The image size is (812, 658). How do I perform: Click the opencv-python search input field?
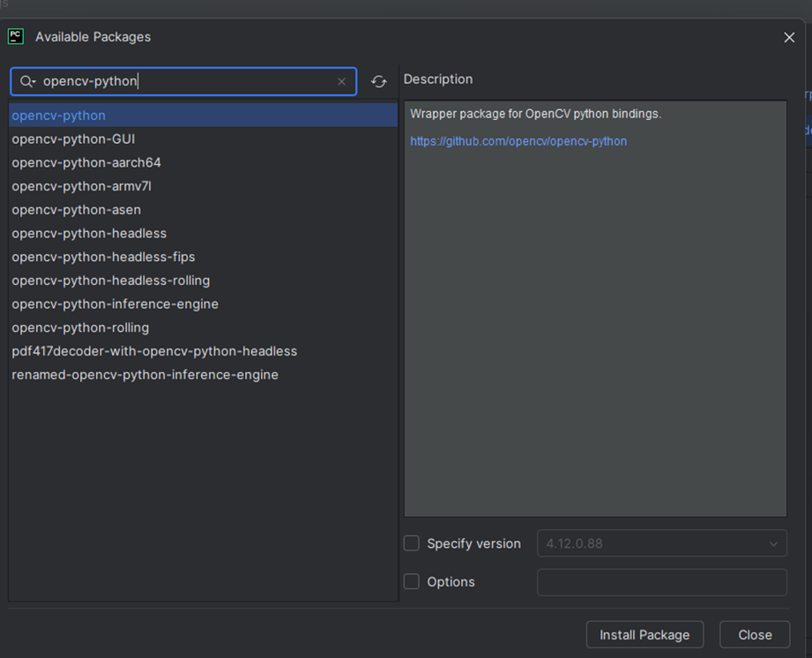(185, 82)
